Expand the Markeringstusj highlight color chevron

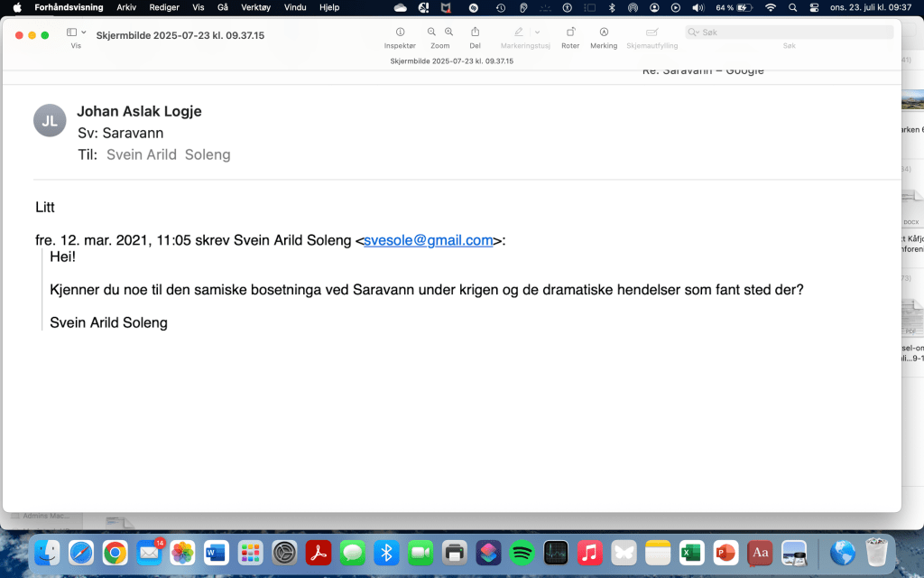click(x=538, y=32)
